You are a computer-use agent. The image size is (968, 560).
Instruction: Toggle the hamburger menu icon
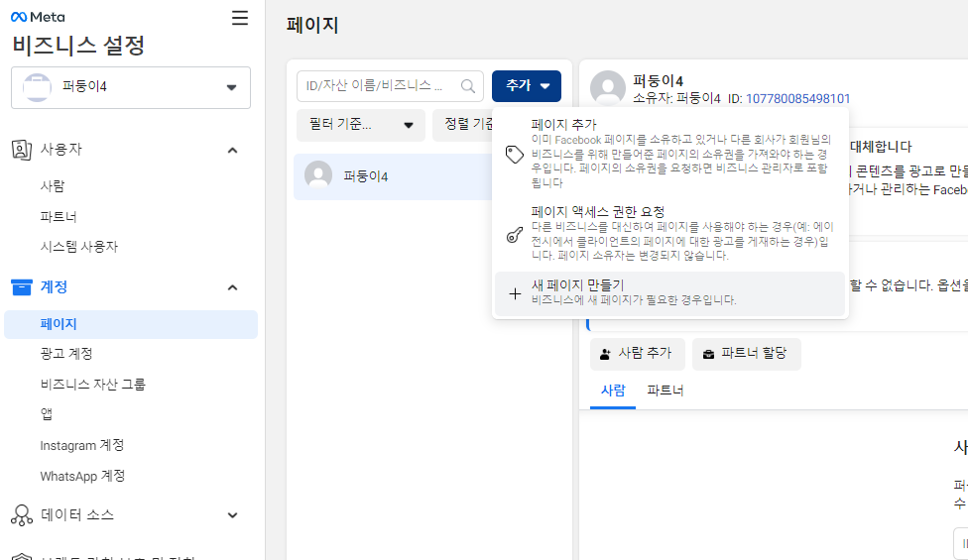pos(240,18)
